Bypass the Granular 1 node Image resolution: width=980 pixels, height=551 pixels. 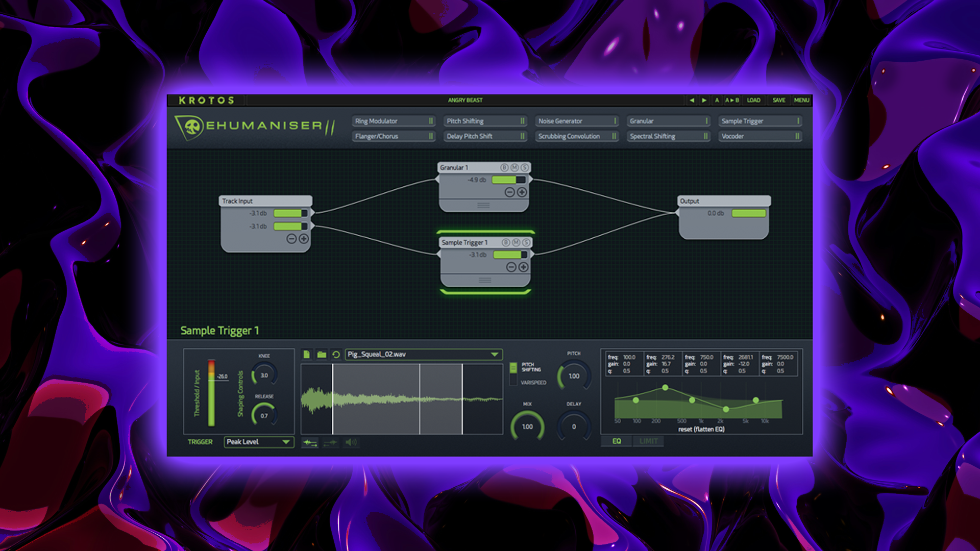[504, 168]
